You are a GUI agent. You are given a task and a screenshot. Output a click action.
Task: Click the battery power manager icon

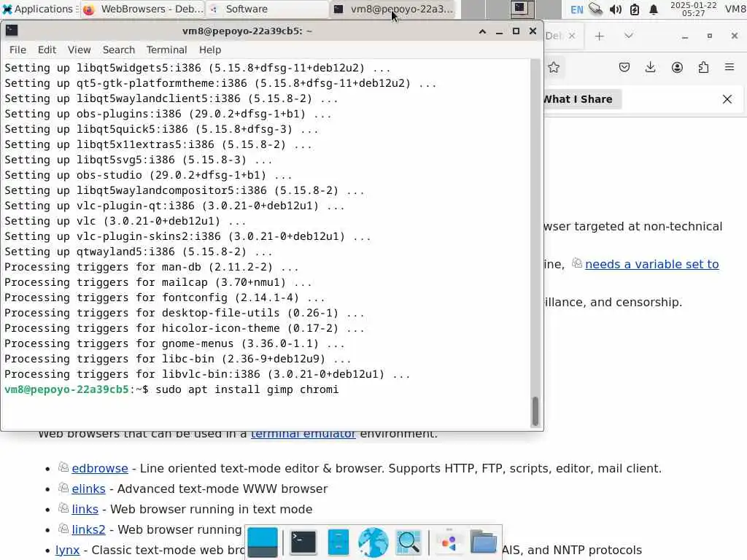[634, 9]
